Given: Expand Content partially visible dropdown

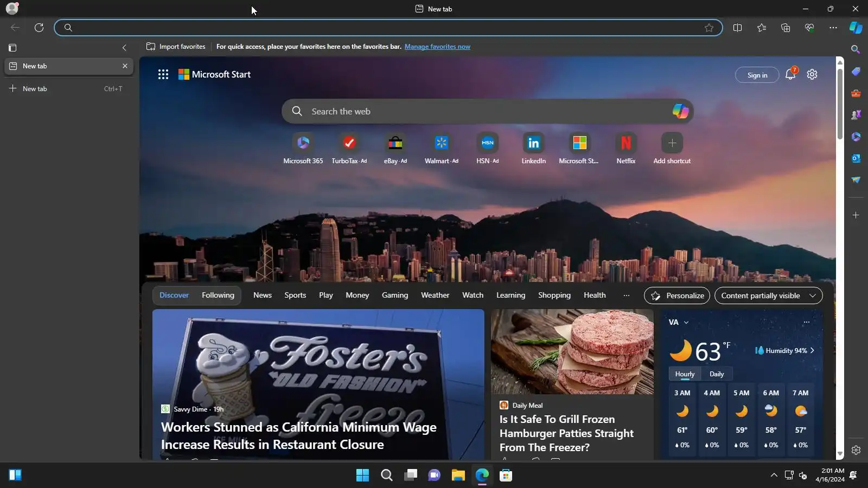Looking at the screenshot, I should [769, 296].
